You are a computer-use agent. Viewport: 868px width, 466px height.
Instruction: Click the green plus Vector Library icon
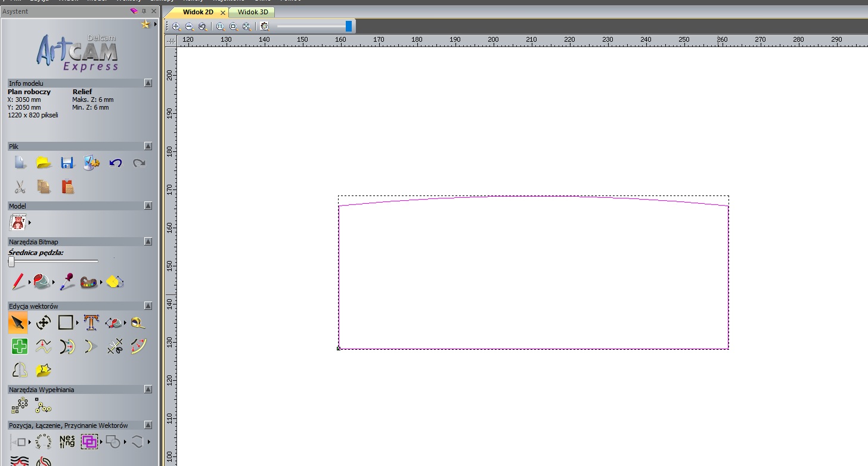coord(20,346)
